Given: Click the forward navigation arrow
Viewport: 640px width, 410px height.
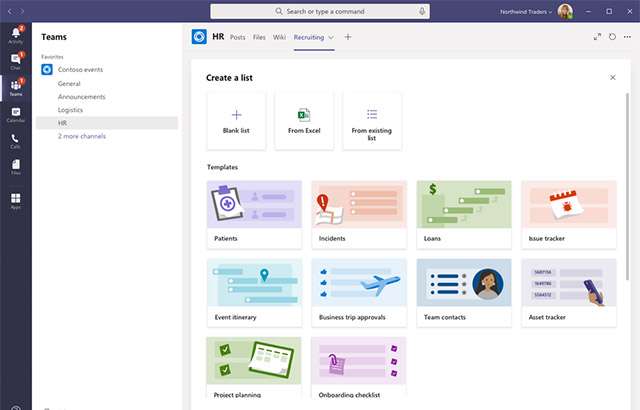Looking at the screenshot, I should pos(21,11).
